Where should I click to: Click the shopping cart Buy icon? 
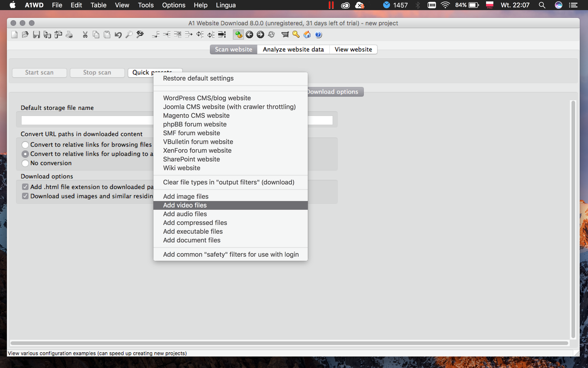[285, 35]
